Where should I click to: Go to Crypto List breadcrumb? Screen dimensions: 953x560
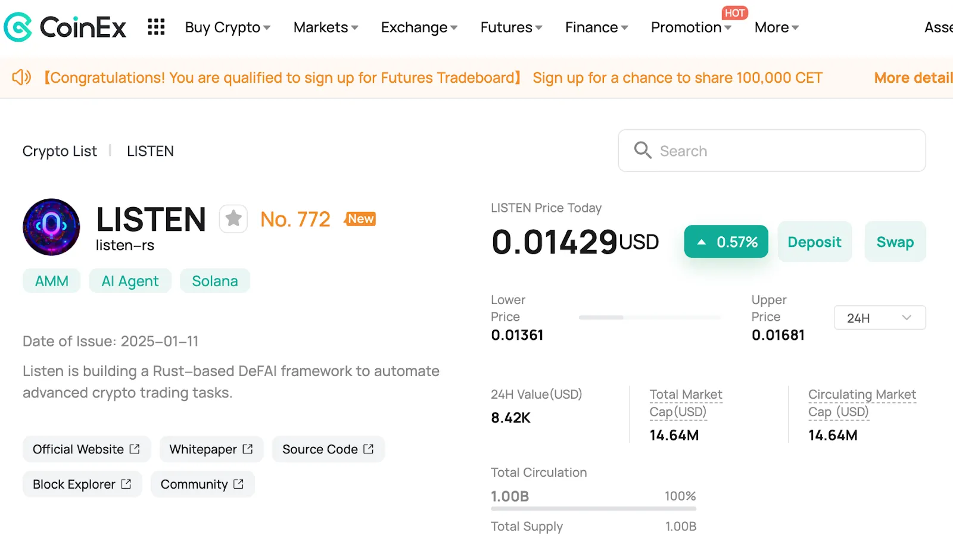point(60,151)
